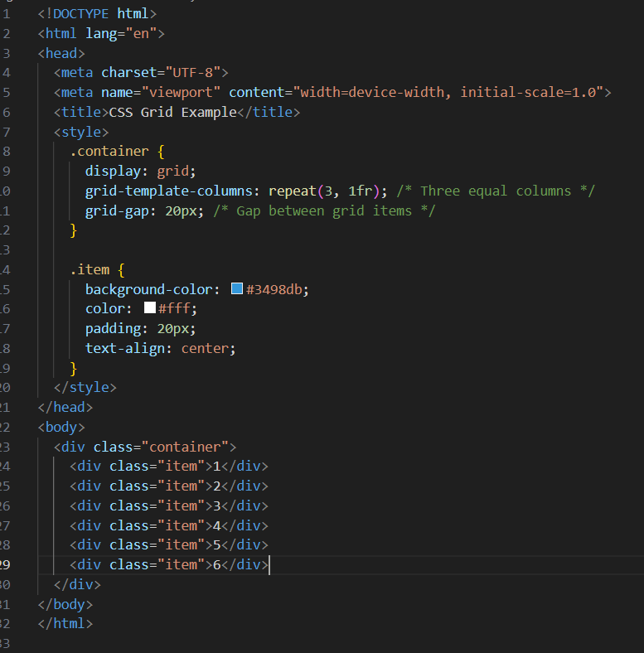Click the item div containing 3
The width and height of the screenshot is (644, 653).
pos(169,506)
